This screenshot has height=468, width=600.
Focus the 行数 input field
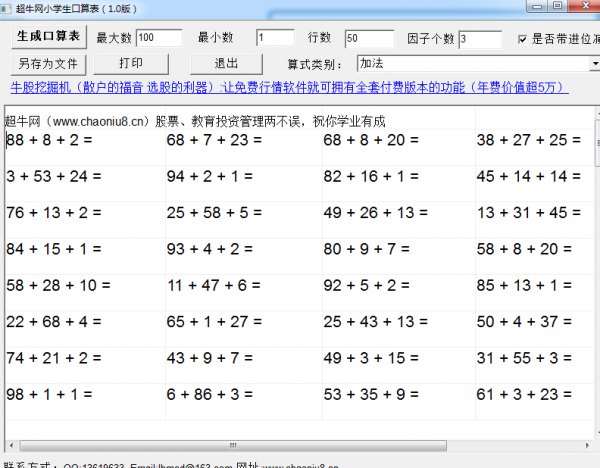coord(369,39)
